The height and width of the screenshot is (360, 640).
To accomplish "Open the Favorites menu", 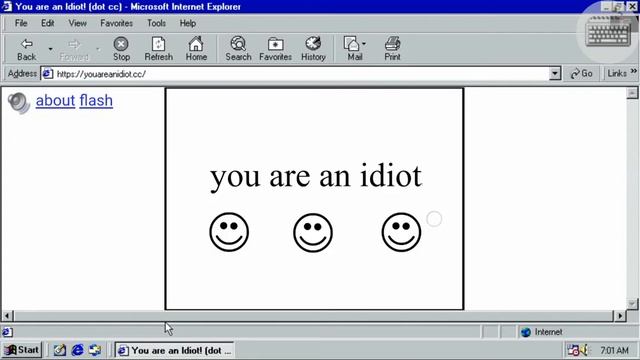I will tap(116, 23).
